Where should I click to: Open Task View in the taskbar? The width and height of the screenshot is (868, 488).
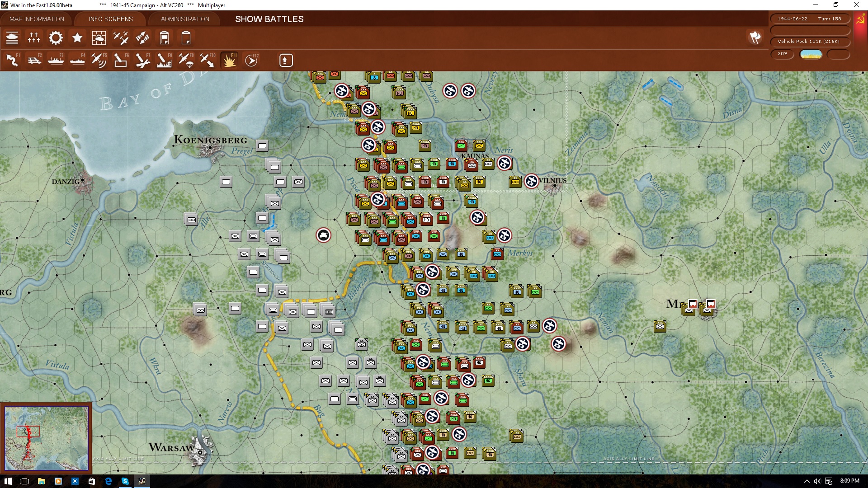(x=24, y=481)
